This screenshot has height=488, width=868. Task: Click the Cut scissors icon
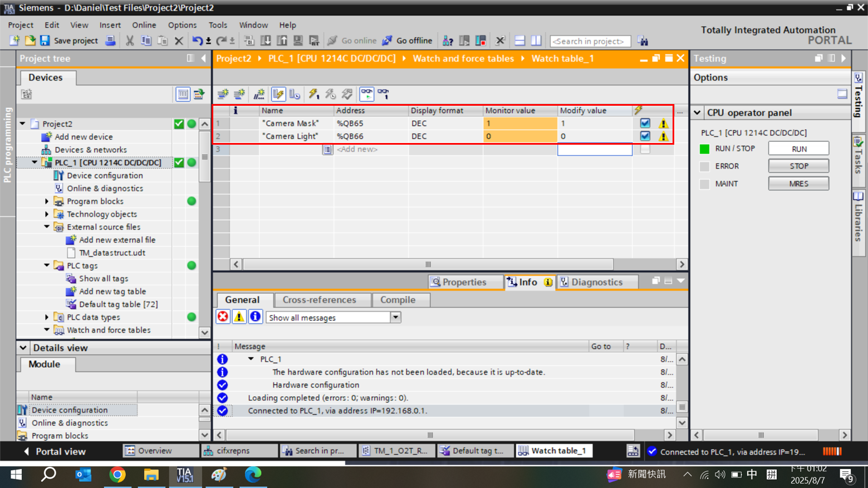[x=130, y=41]
